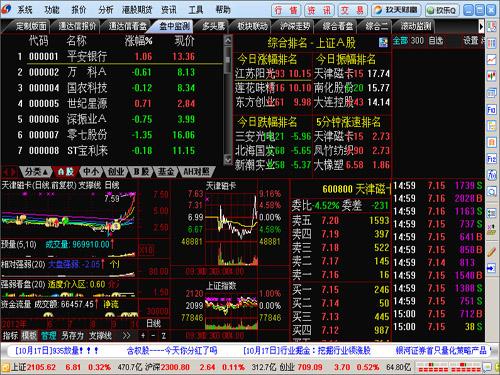This screenshot has width=500, height=375.
Task: Select the 中小 category tab
Action: pos(91,172)
